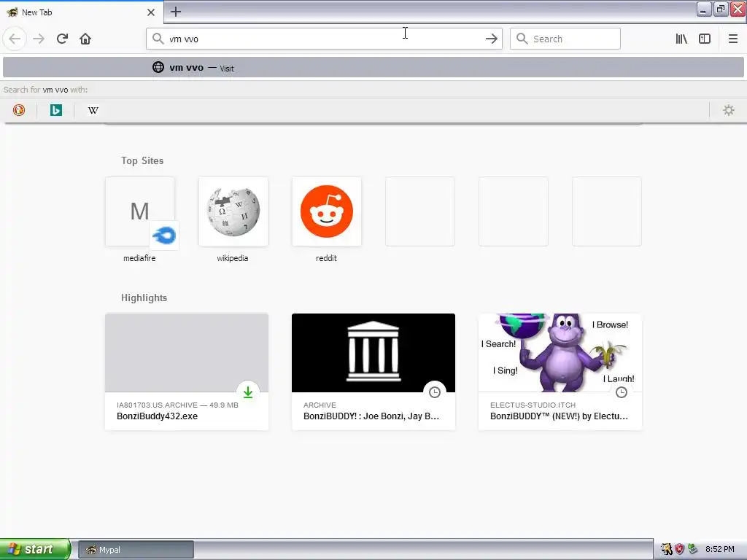This screenshot has width=747, height=560.
Task: Open the Library toolbar icon
Action: (x=681, y=39)
